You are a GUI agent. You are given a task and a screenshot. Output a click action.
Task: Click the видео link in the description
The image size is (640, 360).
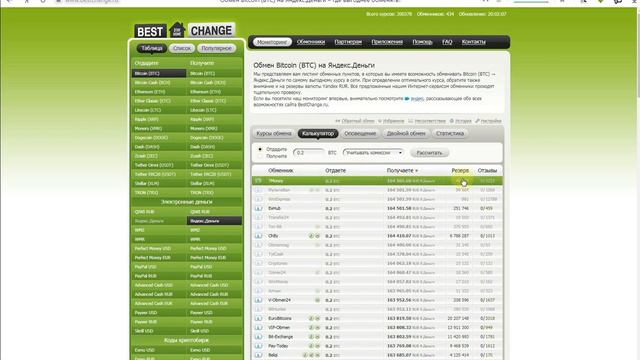[417, 98]
